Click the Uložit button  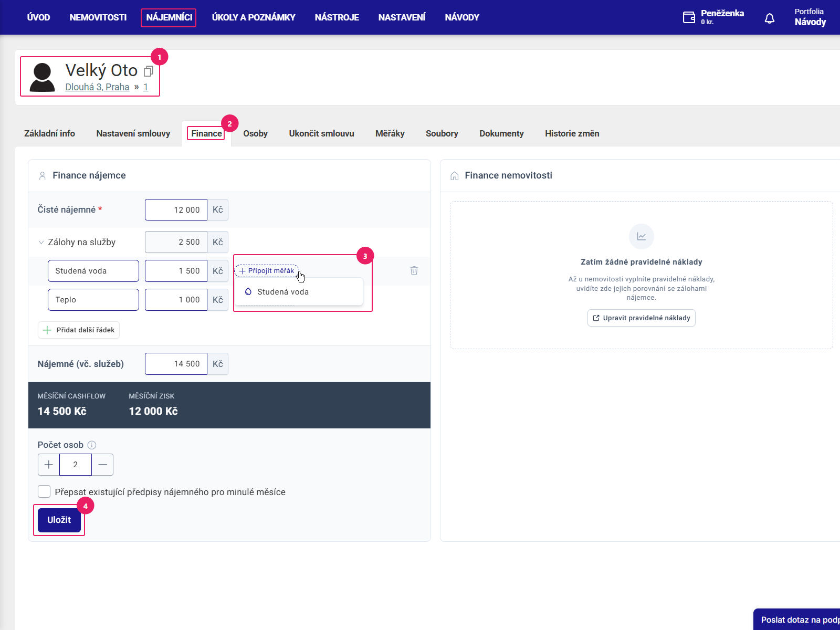coord(59,520)
